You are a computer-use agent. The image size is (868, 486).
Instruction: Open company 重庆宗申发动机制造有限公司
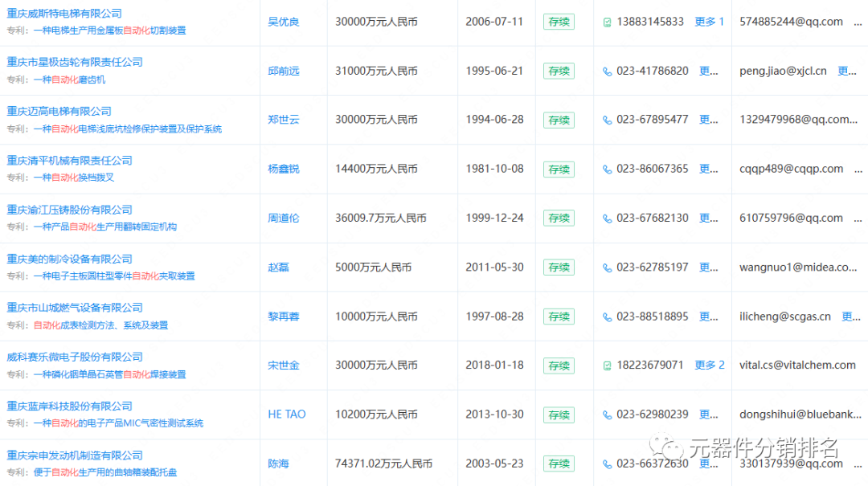(75, 455)
